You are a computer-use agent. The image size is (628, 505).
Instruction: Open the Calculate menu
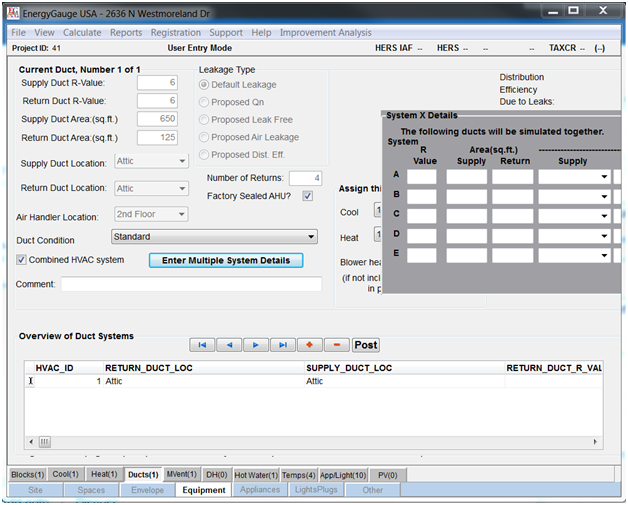click(82, 32)
